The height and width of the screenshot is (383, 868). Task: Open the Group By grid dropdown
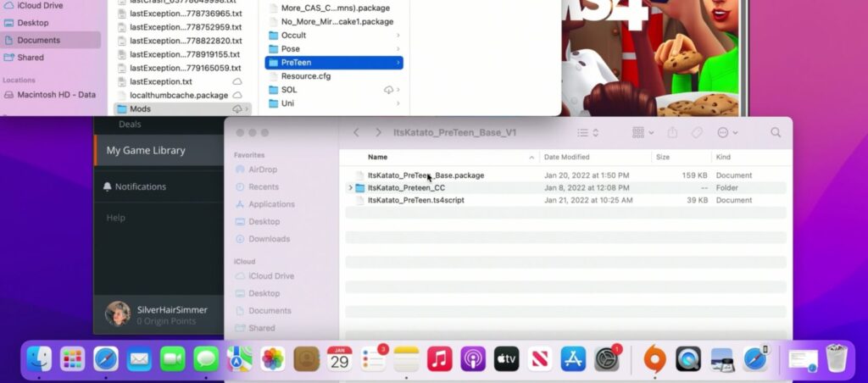pos(643,133)
